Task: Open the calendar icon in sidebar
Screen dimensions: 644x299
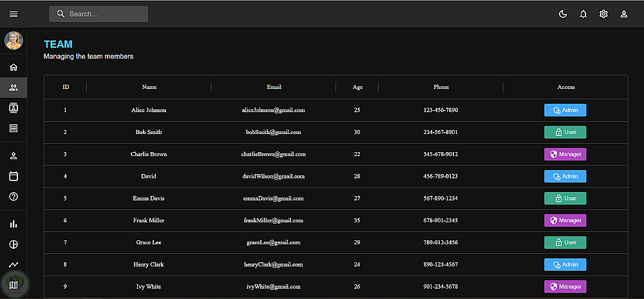Action: [x=14, y=176]
